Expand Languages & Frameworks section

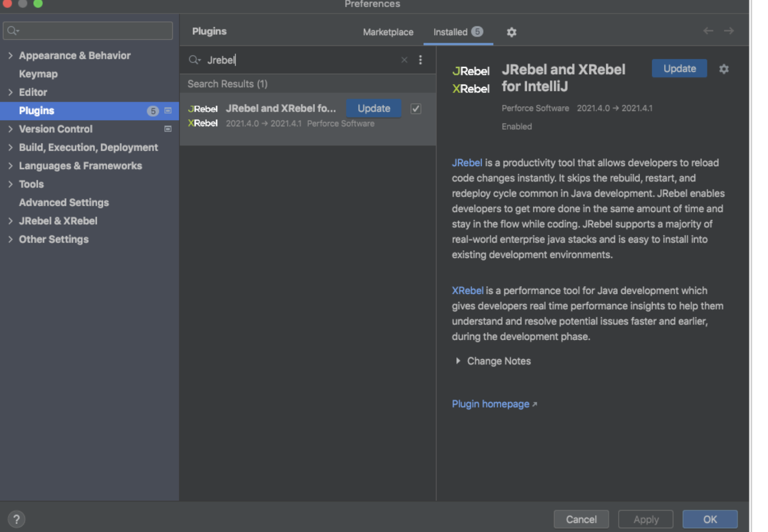[x=11, y=166]
